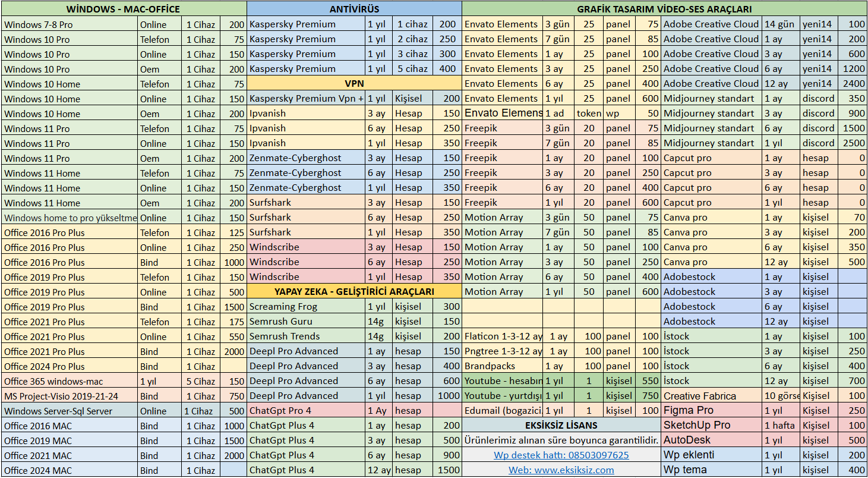Image resolution: width=868 pixels, height=478 pixels.
Task: Click the Pngtree 1-3-12 ay cell
Action: click(503, 351)
